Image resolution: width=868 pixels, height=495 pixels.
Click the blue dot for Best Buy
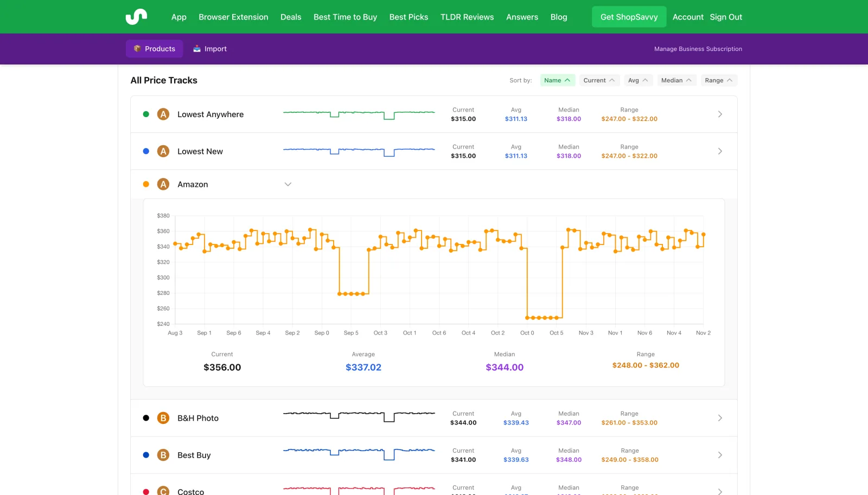tap(146, 455)
